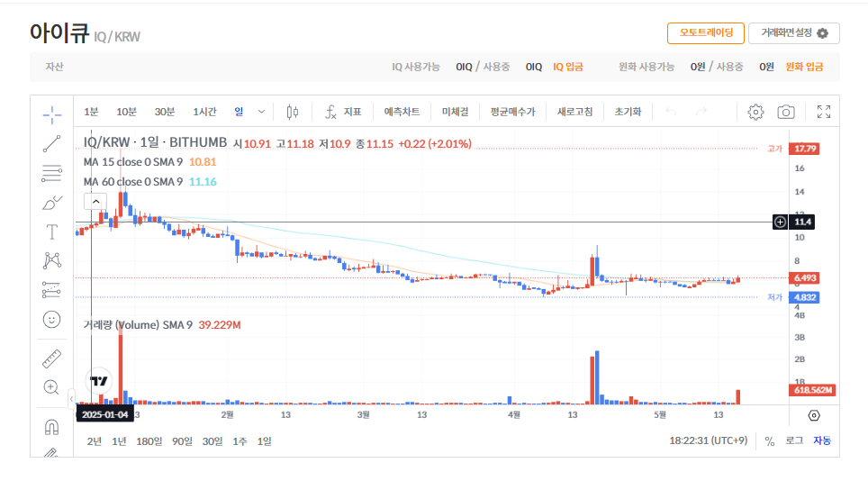Viewport: 868px width, 481px height.
Task: Open 거래화면설정 trading screen settings
Action: [x=794, y=32]
